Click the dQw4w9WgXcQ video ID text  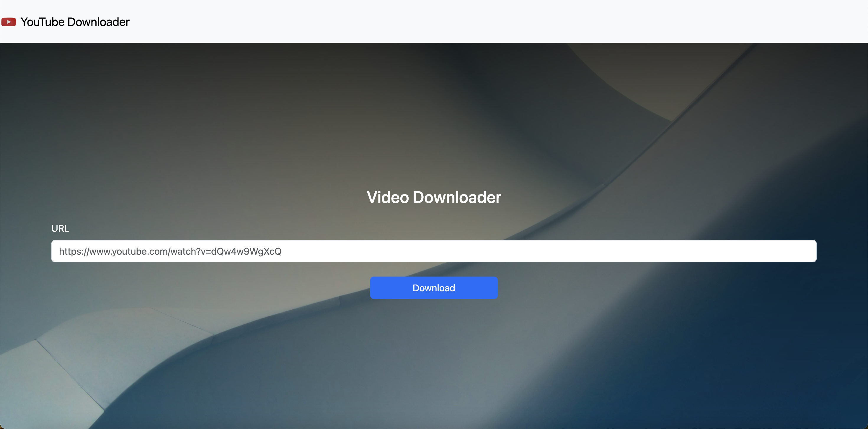coord(246,251)
